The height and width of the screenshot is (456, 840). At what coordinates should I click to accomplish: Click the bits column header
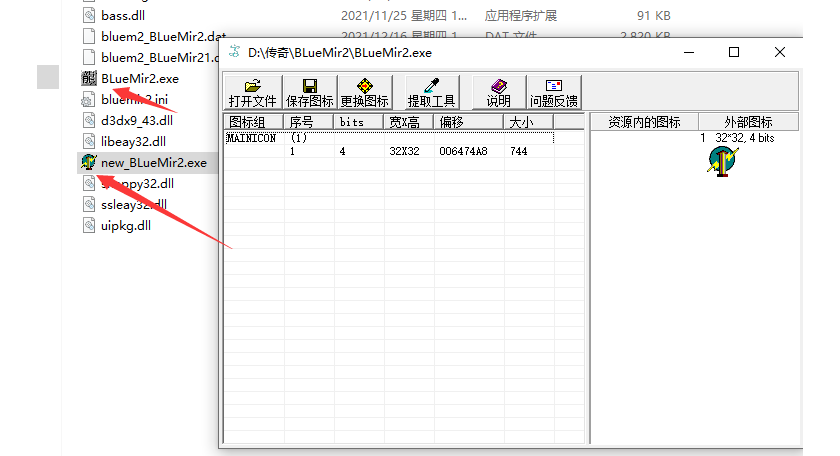click(358, 122)
